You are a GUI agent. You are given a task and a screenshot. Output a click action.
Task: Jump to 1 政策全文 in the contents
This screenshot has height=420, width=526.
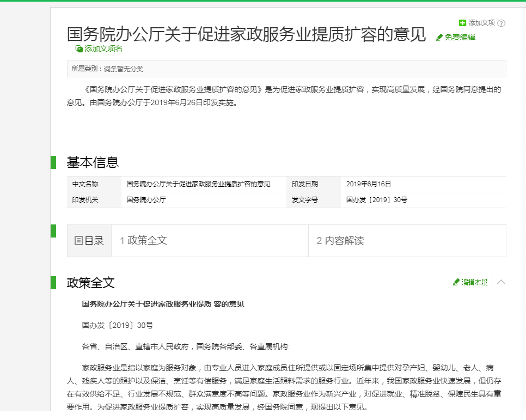[x=143, y=240]
